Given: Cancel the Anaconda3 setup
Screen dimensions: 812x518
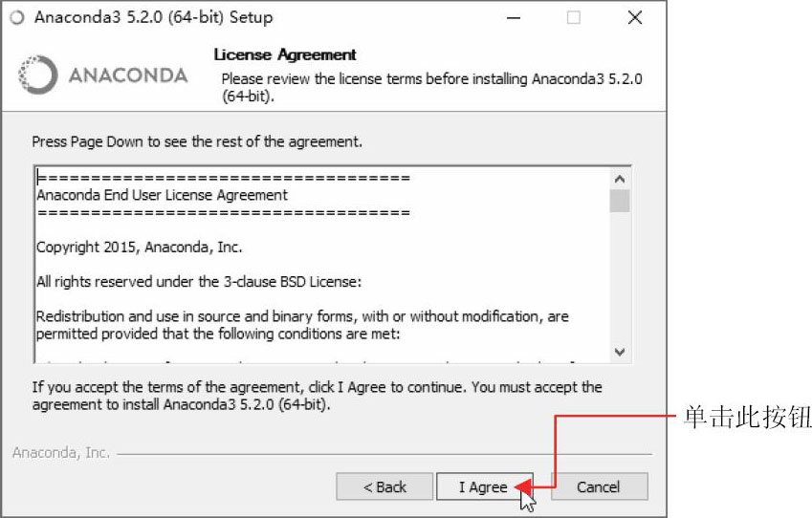Looking at the screenshot, I should pyautogui.click(x=599, y=486).
